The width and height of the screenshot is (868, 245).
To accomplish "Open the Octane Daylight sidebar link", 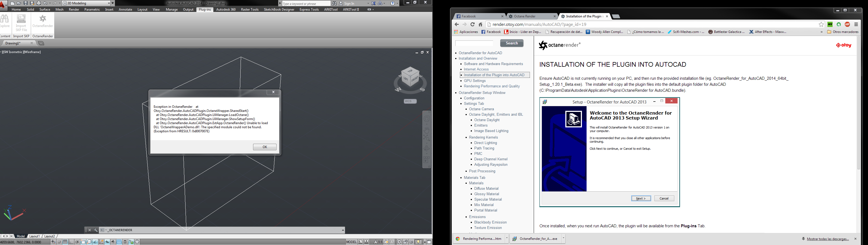I will pyautogui.click(x=487, y=120).
